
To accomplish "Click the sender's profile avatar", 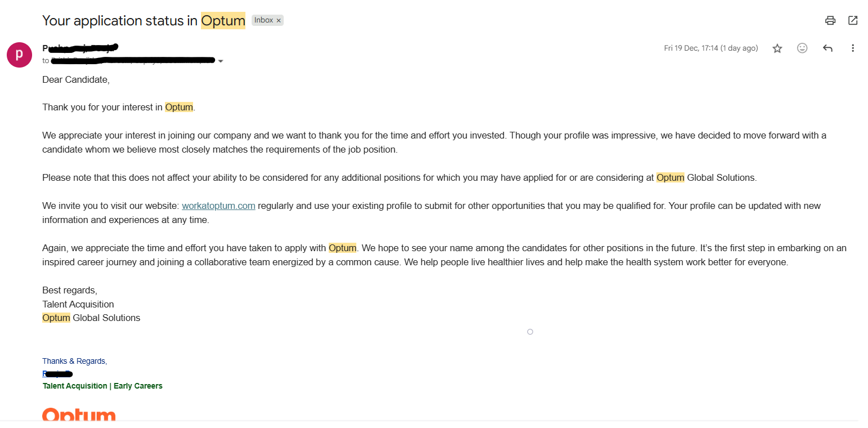I will click(x=19, y=55).
